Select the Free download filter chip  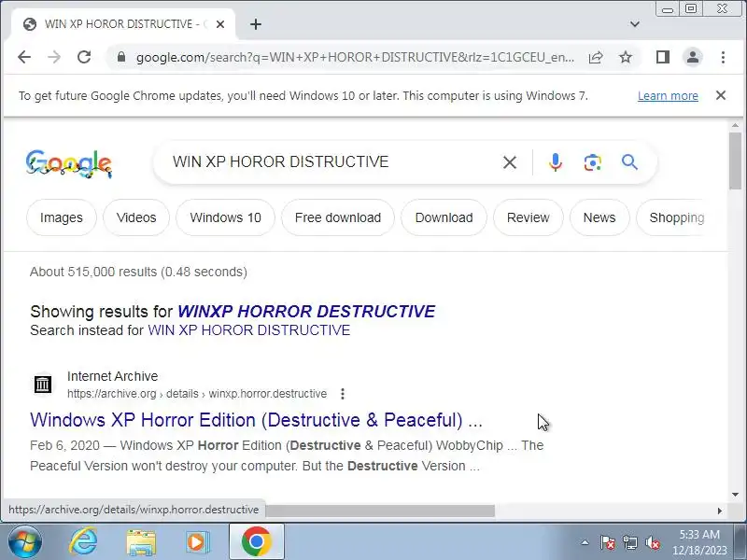coord(338,217)
